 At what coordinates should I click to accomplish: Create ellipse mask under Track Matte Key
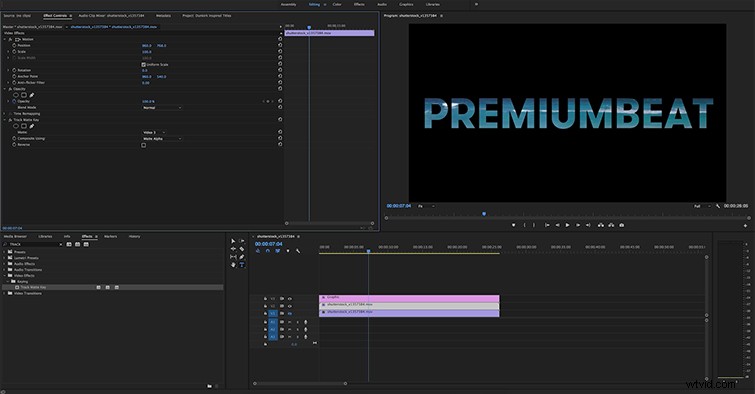pyautogui.click(x=16, y=126)
